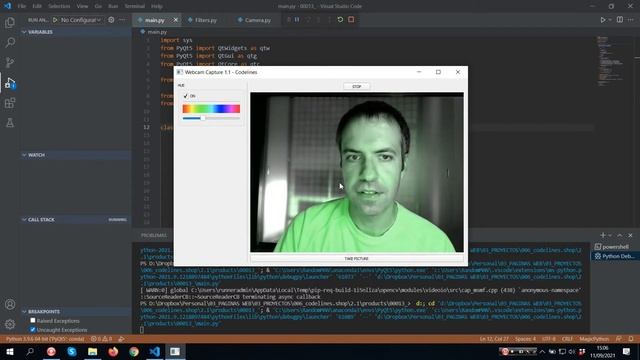Run the Python file from the editor title
The width and height of the screenshot is (640, 360).
[602, 20]
